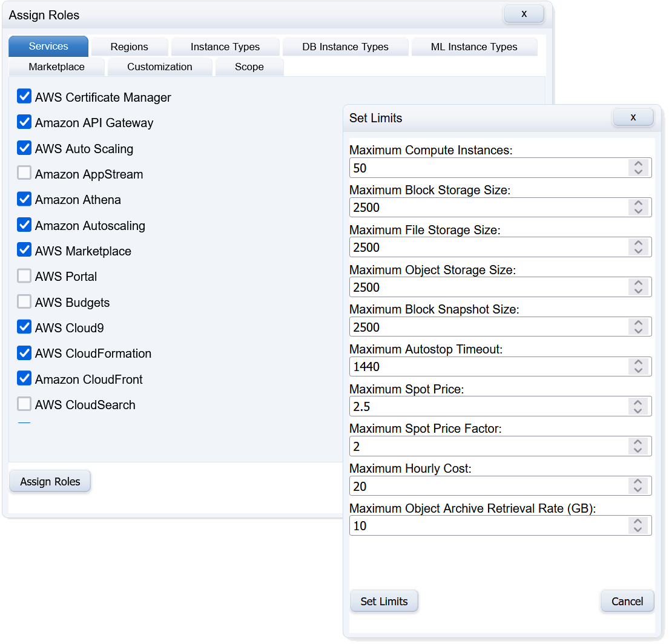Image resolution: width=669 pixels, height=644 pixels.
Task: Switch to the Regions tab
Action: point(129,47)
